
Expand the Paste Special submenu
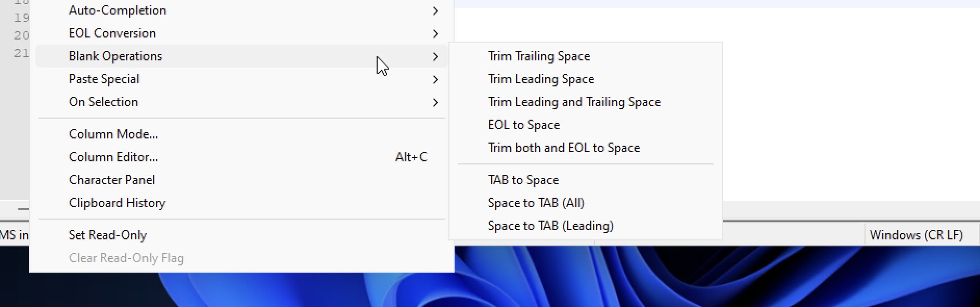104,79
